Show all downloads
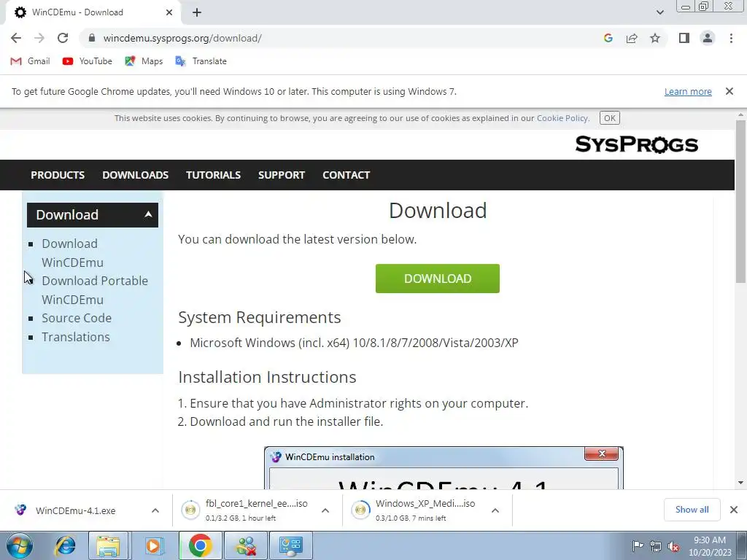Viewport: 747px width, 560px height. pos(692,510)
